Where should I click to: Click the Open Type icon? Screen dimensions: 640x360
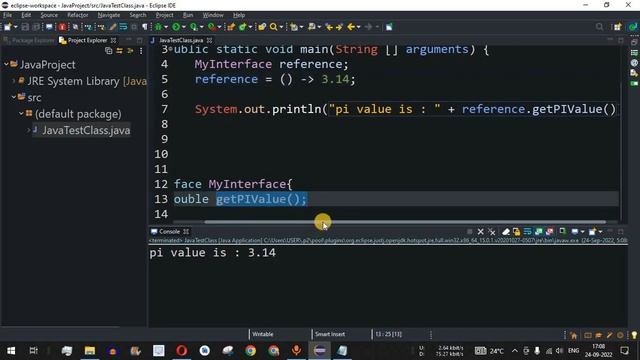(262, 27)
